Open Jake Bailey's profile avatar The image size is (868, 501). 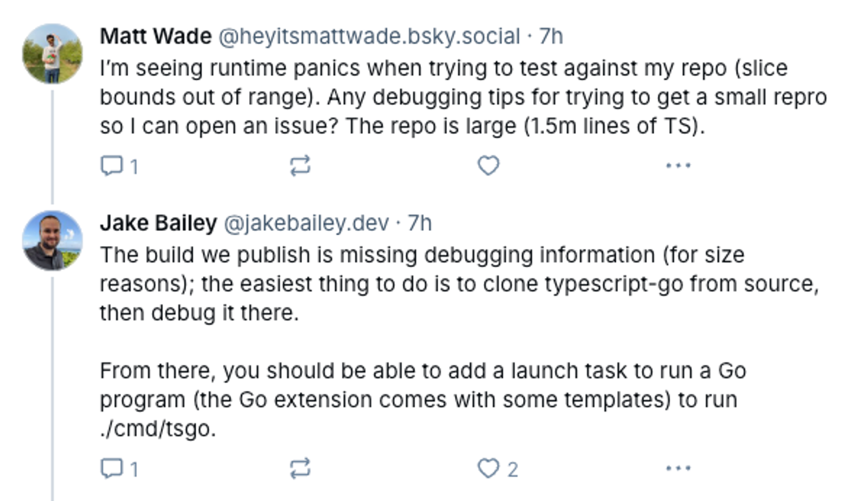pyautogui.click(x=52, y=240)
